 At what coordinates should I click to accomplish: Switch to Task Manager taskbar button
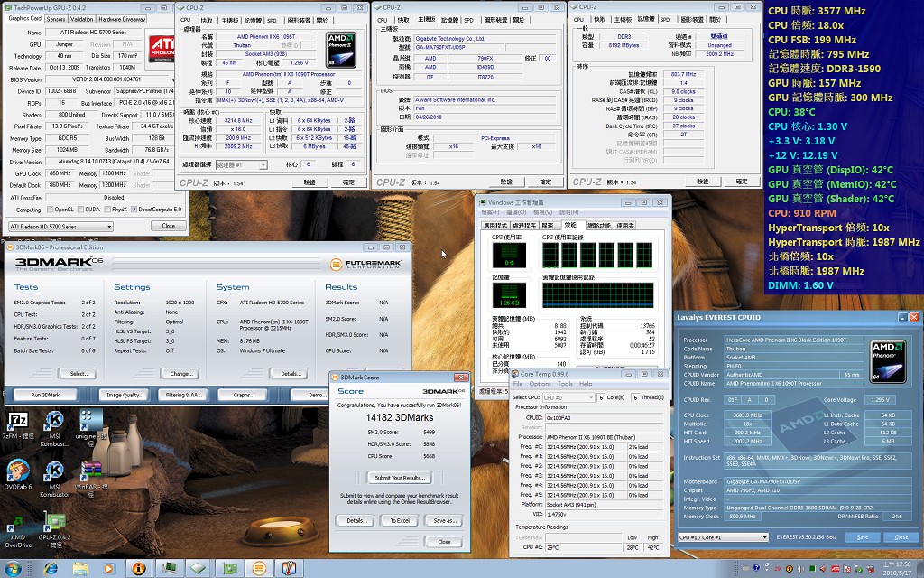coord(169,569)
